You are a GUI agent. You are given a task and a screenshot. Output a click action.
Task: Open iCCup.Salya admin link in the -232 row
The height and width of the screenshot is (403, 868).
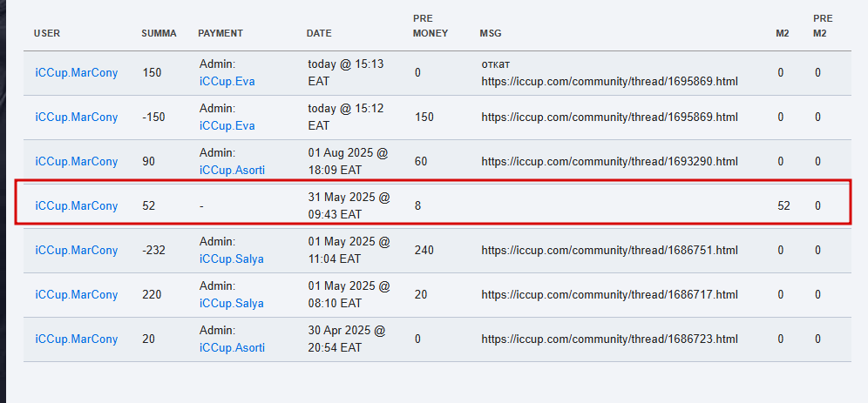click(x=232, y=259)
